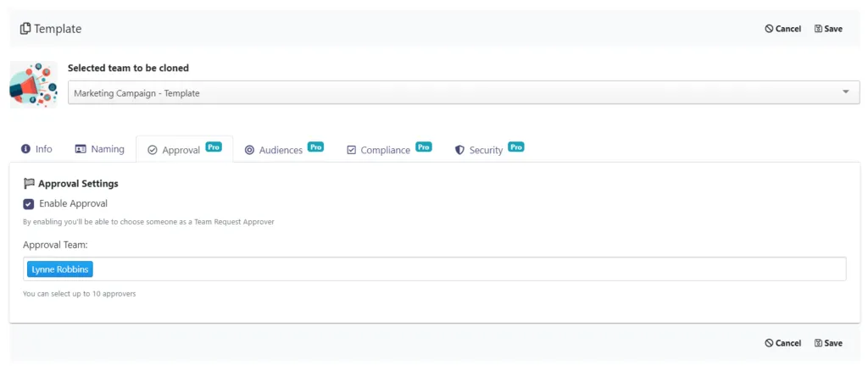The width and height of the screenshot is (868, 371).
Task: Click the Approval tab checkmark circle icon
Action: point(153,150)
